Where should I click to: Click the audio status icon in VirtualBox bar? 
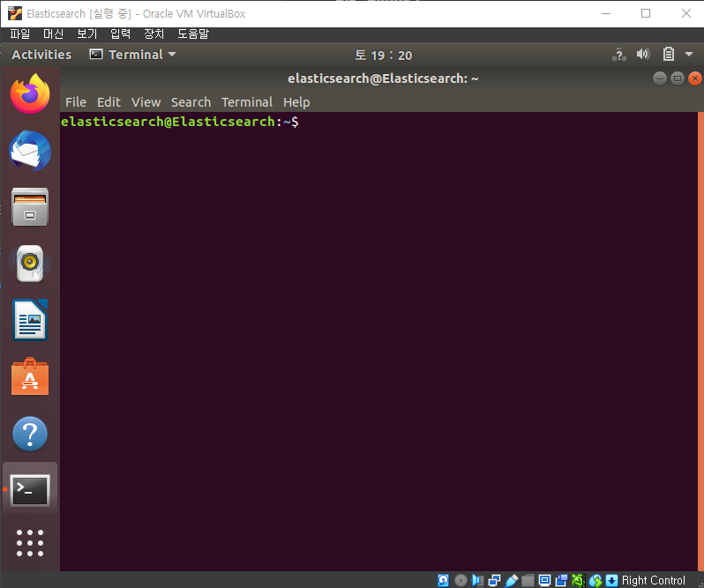[x=478, y=580]
